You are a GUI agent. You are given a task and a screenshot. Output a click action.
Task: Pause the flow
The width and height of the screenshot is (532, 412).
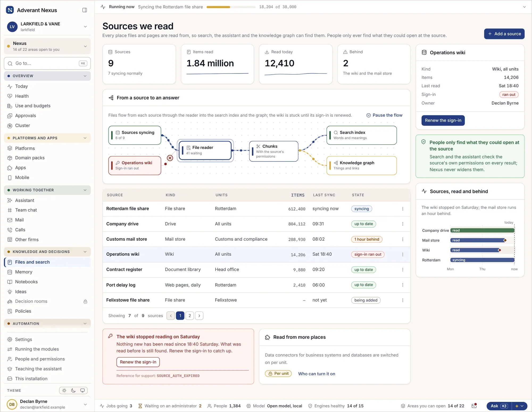pyautogui.click(x=384, y=115)
